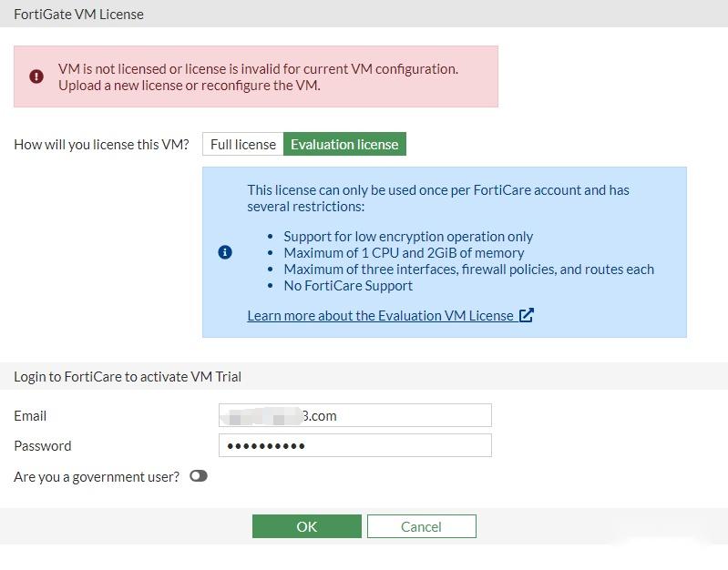Click 'Maximum of 1 CPU and 2GiB of memory'
728x570 pixels.
(404, 253)
